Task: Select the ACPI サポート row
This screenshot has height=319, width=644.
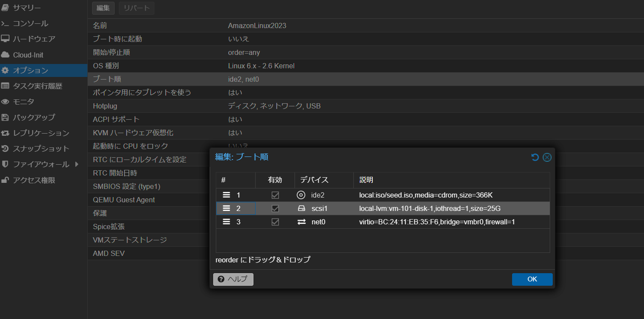Action: [365, 119]
